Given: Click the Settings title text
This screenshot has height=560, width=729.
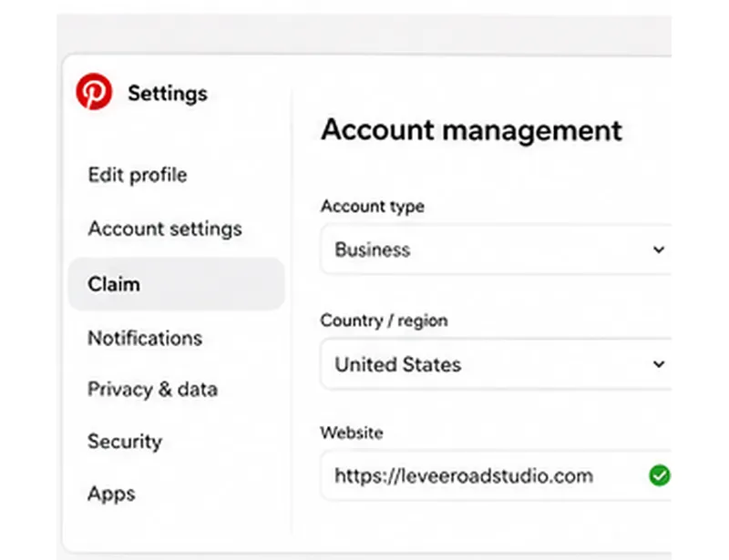Looking at the screenshot, I should [x=168, y=94].
